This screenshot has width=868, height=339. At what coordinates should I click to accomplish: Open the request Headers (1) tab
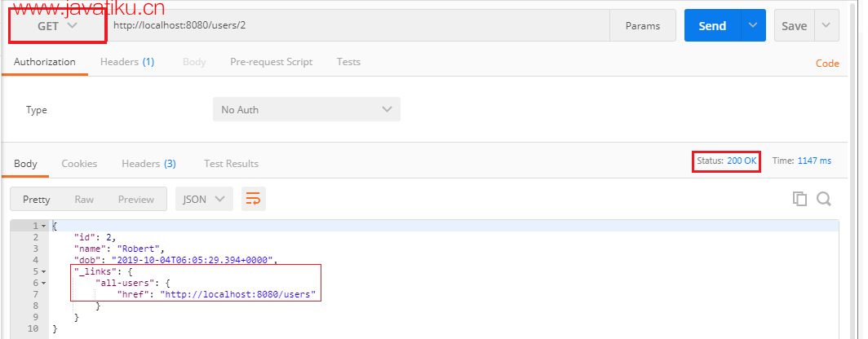pyautogui.click(x=127, y=62)
